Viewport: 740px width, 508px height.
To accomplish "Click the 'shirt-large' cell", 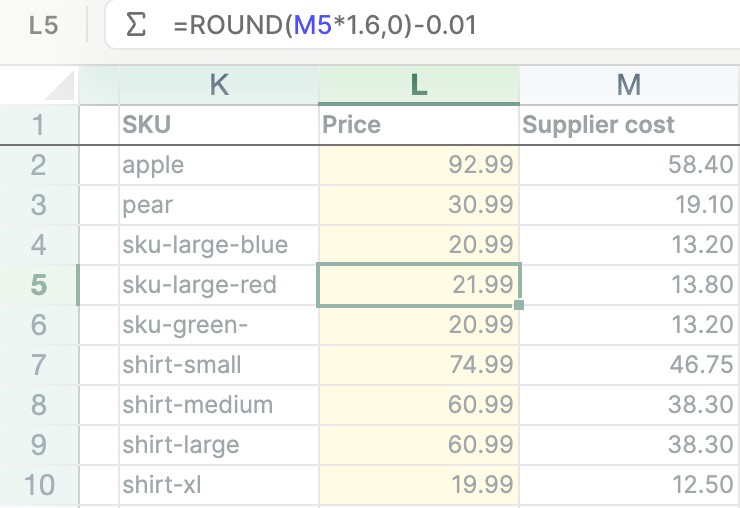I will [219, 445].
